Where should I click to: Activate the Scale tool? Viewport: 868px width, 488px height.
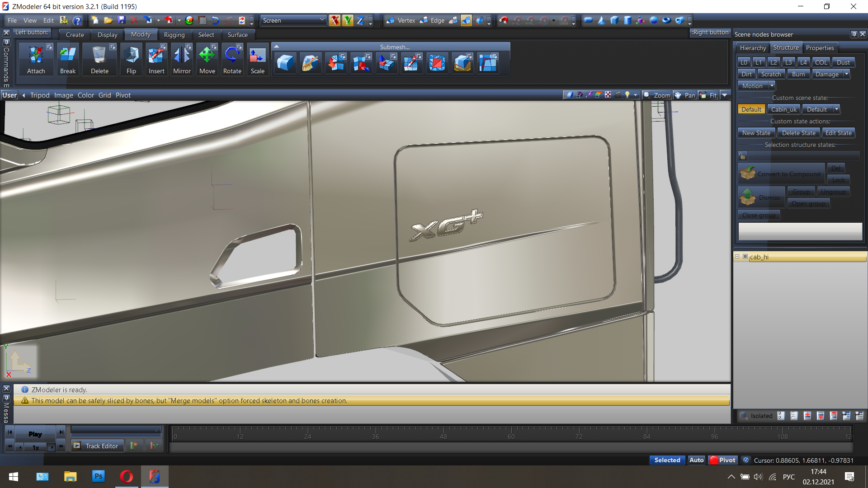258,59
